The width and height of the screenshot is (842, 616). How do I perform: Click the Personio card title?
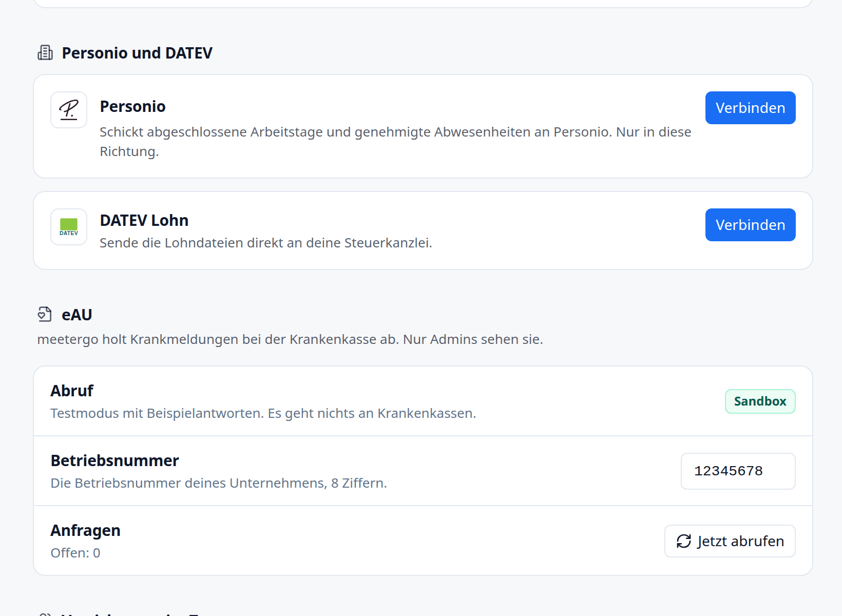point(132,106)
